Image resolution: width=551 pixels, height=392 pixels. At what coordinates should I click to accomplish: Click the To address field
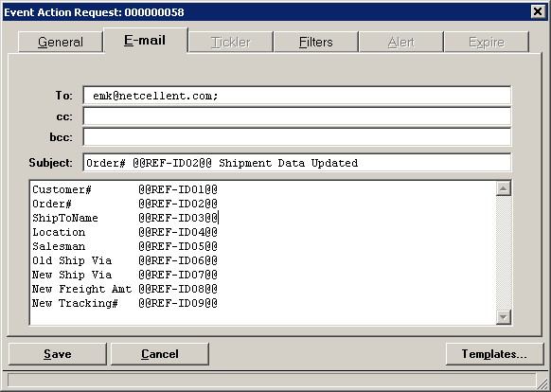297,96
